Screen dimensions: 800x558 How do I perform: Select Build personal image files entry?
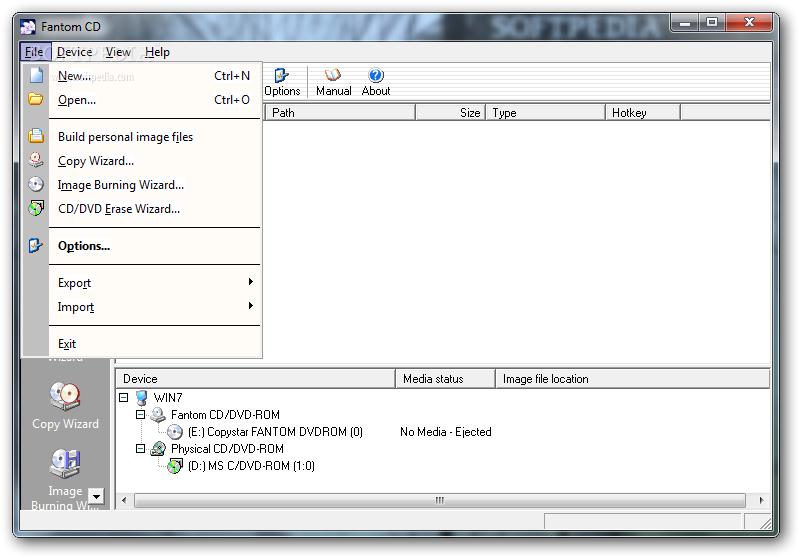(155, 137)
